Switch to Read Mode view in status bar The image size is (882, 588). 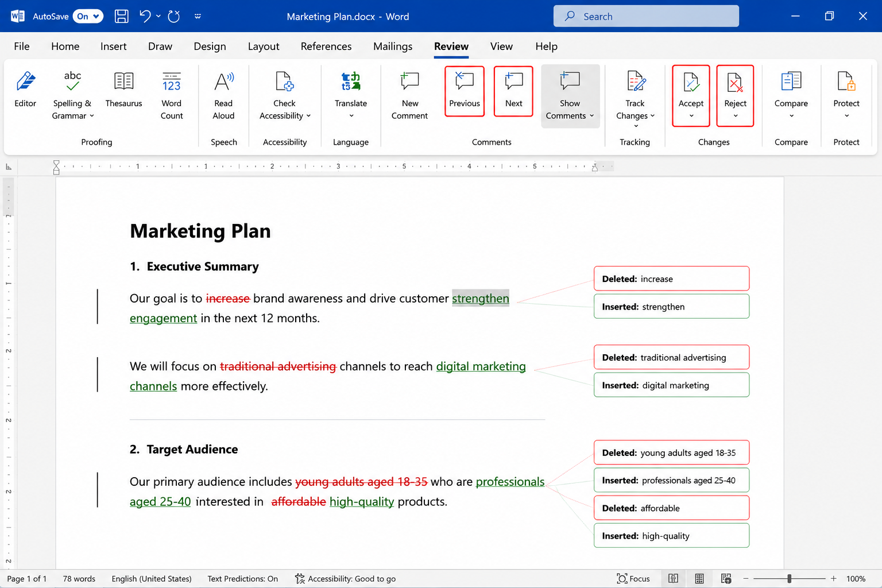[673, 579]
